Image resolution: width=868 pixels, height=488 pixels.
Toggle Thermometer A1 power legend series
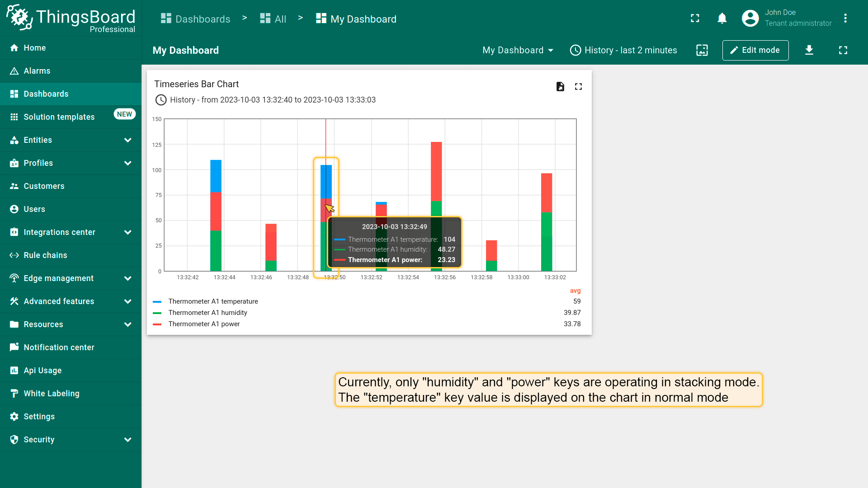[204, 324]
